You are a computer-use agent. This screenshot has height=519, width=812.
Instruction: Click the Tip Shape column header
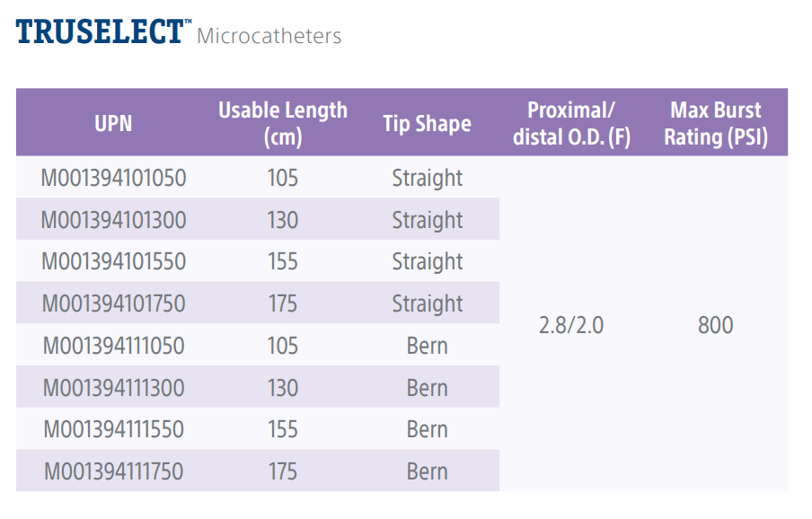[427, 124]
